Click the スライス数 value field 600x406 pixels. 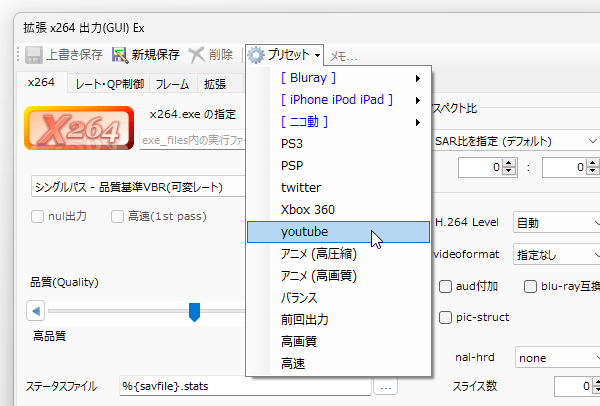[x=572, y=386]
